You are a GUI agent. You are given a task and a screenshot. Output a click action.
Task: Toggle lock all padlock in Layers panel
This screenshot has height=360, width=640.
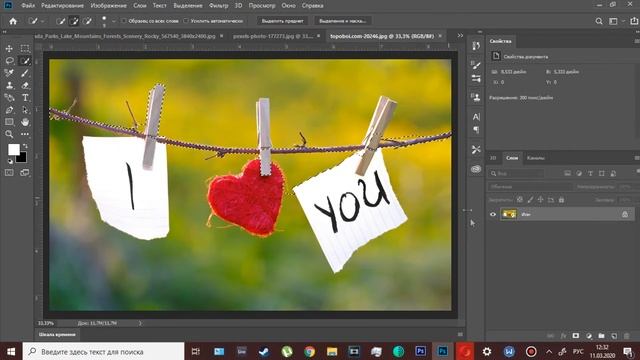click(x=562, y=200)
